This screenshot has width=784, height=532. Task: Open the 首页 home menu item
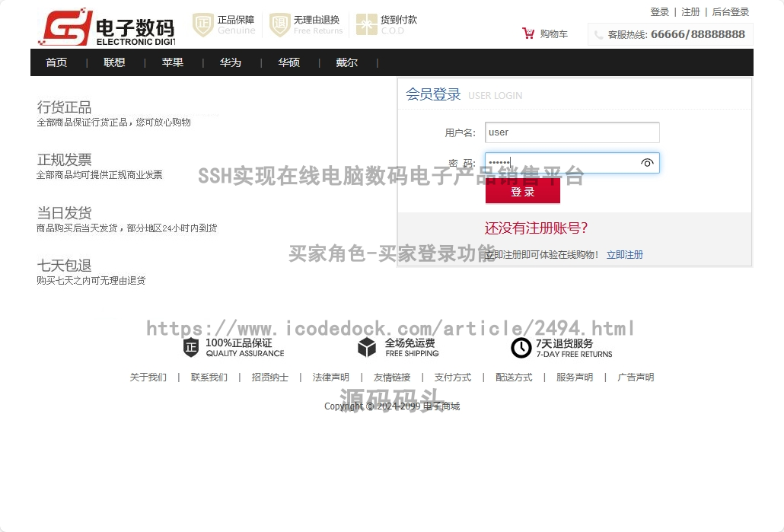[56, 62]
